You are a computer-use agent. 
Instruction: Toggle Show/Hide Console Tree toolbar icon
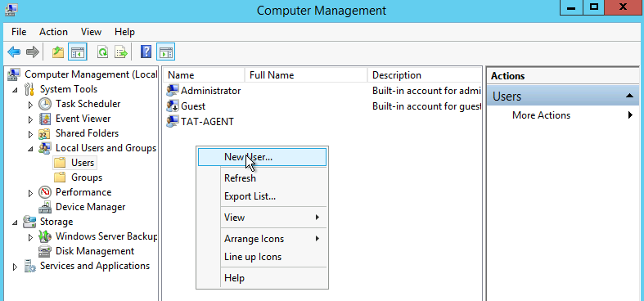click(78, 52)
